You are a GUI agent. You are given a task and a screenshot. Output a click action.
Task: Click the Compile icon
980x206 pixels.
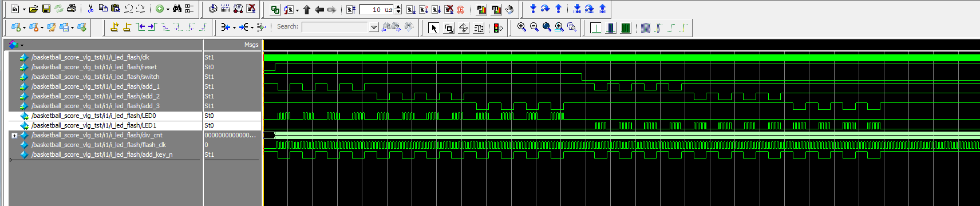point(213,9)
